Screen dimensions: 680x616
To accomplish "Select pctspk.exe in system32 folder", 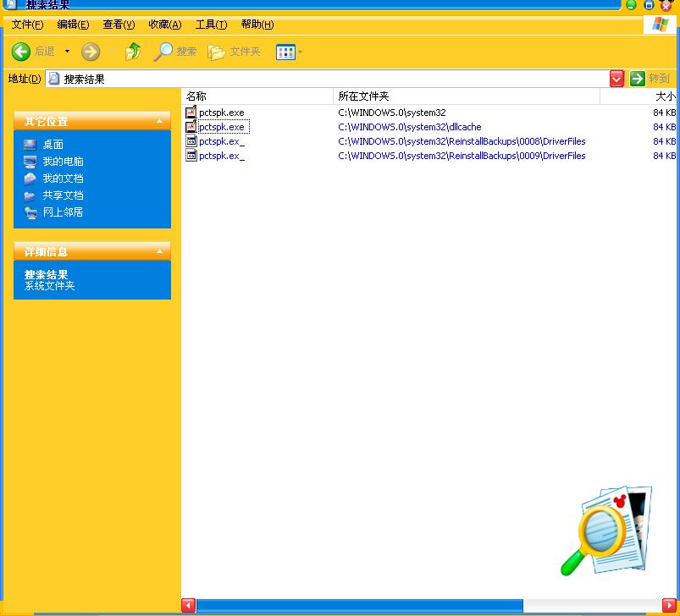I will pyautogui.click(x=222, y=113).
